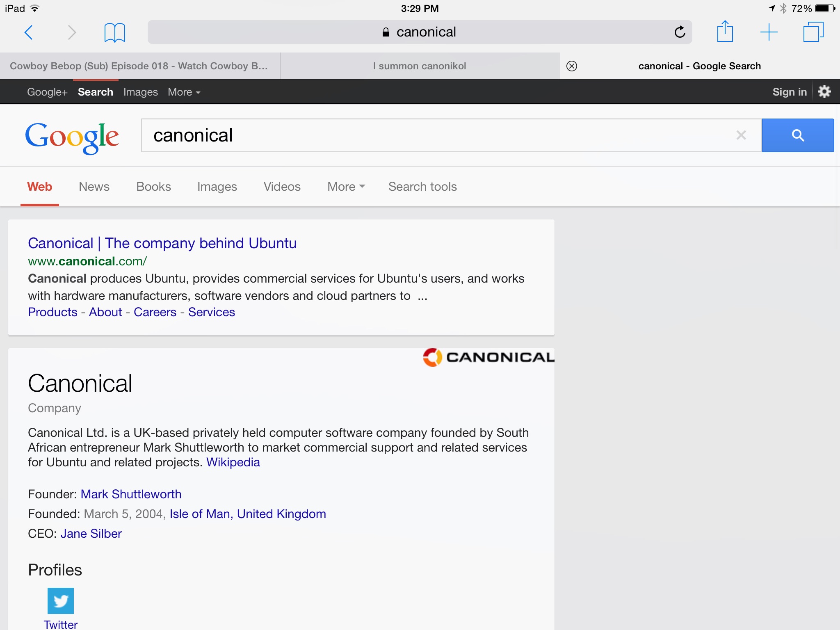Expand More dropdown in black bar
Viewport: 840px width, 630px height.
click(x=184, y=92)
